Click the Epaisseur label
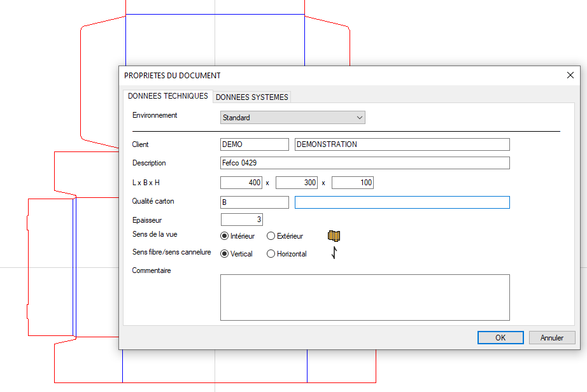Viewport: 587px width, 392px height. pos(147,220)
